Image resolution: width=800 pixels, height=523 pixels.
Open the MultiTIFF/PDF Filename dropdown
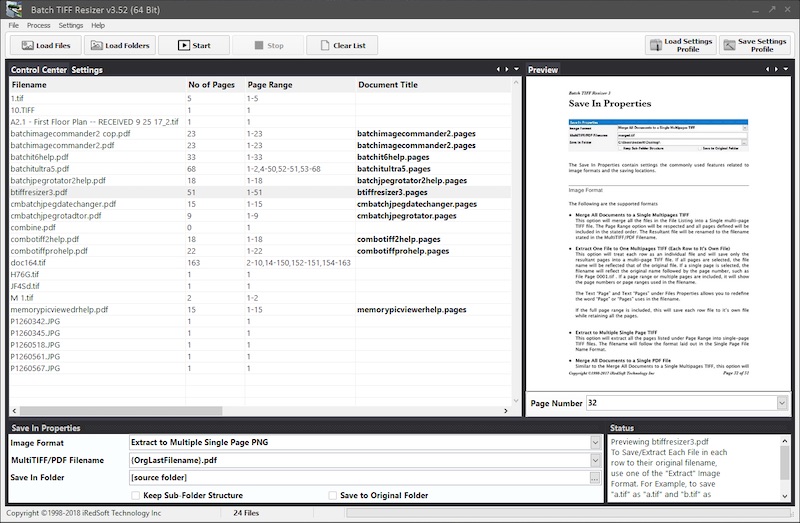click(595, 460)
